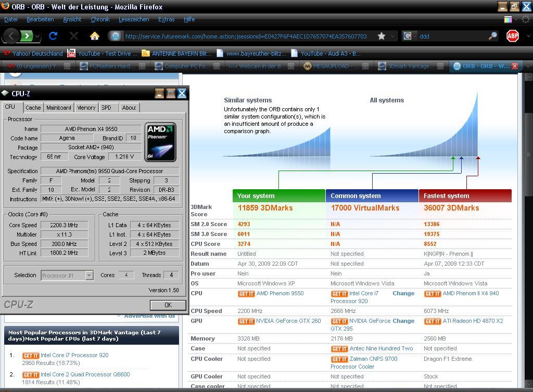This screenshot has height=392, width=533.
Task: Open the Lesezeichen menu
Action: click(134, 19)
